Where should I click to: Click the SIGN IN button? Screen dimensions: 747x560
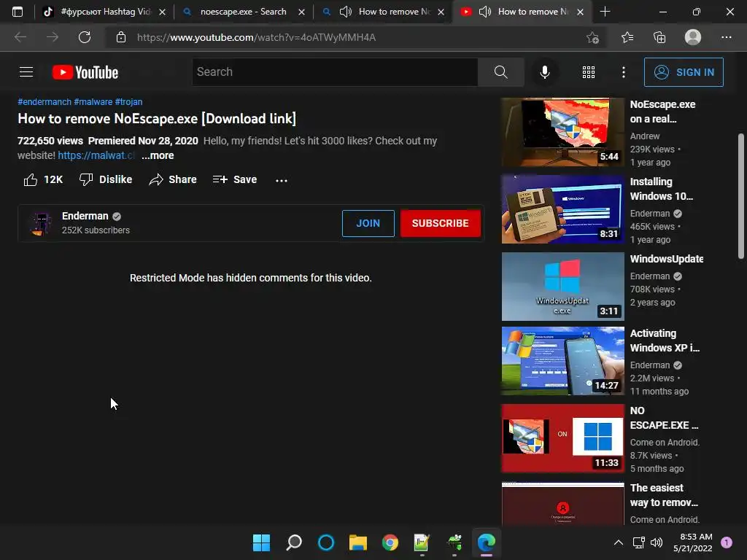(684, 72)
